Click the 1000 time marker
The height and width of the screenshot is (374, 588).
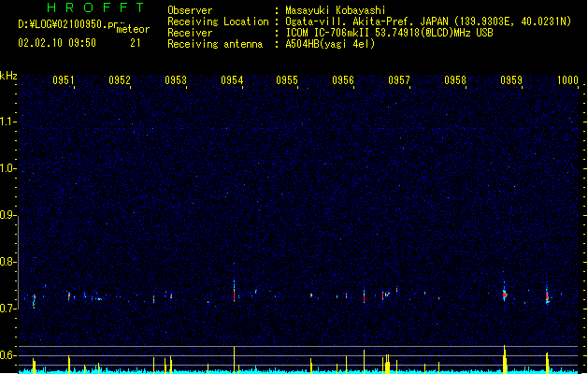[x=567, y=80]
